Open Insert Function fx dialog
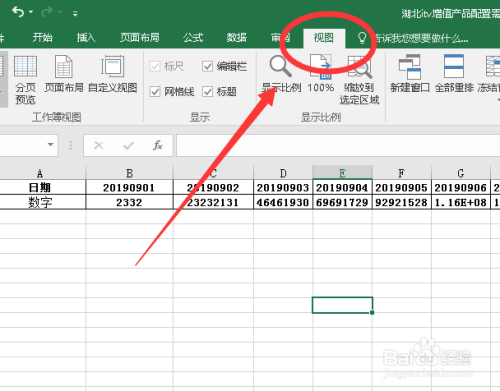500x391 pixels. coord(158,145)
